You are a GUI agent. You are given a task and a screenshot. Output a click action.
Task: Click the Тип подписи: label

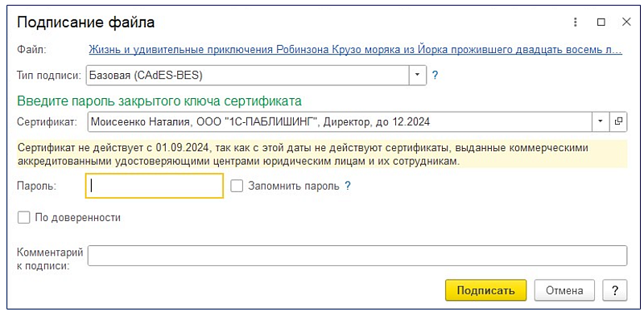coord(50,75)
